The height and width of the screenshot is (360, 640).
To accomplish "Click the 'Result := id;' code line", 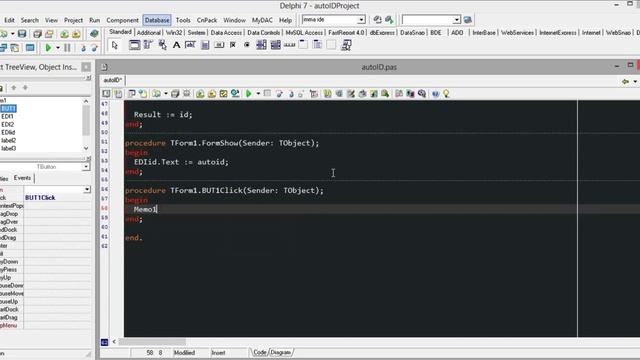I will (163, 115).
